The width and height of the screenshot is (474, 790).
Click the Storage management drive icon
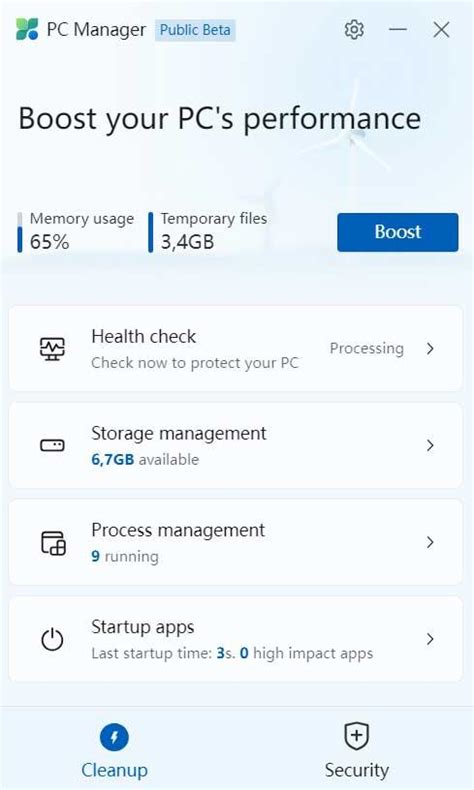coord(52,445)
